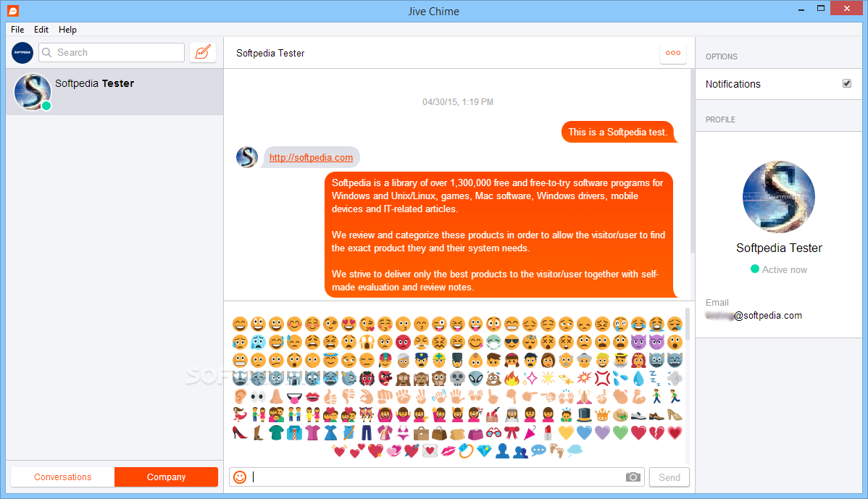Click the 'This is a Softpedia test.' message
868x499 pixels.
618,132
